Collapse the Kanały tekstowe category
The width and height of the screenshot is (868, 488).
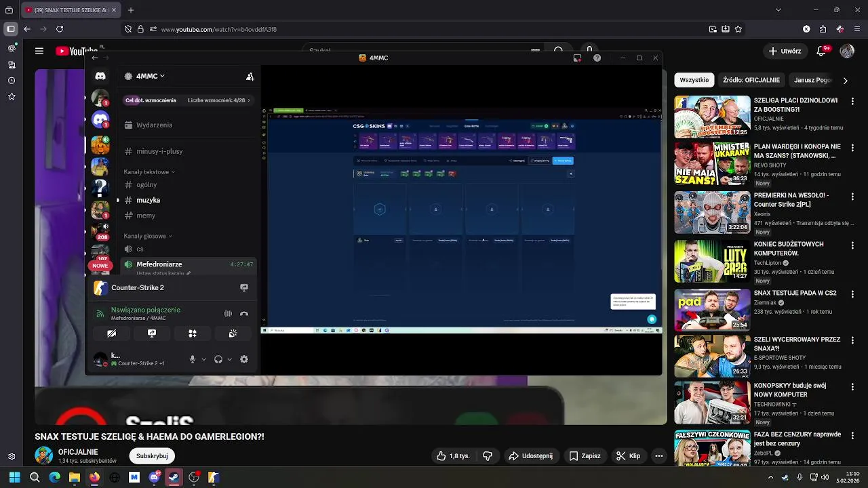(x=149, y=172)
